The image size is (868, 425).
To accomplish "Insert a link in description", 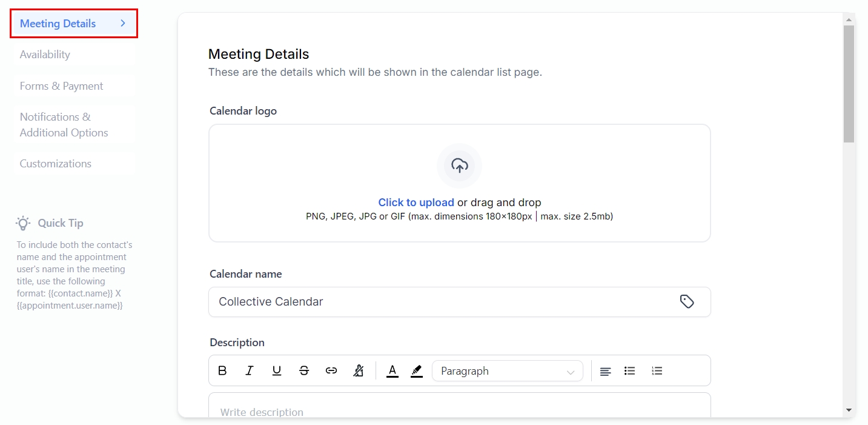I will 331,370.
